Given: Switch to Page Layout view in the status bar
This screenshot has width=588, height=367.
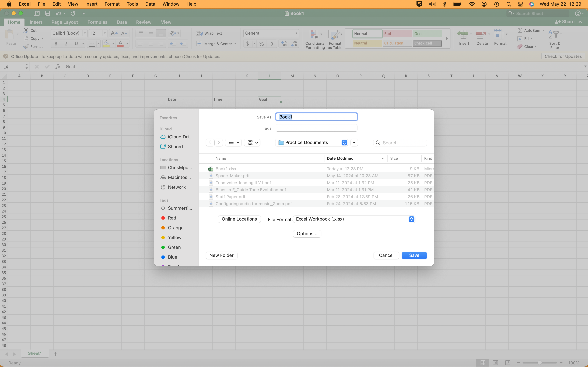Looking at the screenshot, I should [x=495, y=363].
